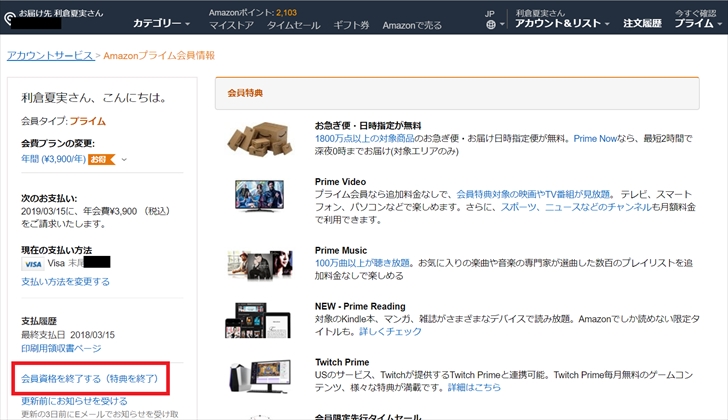Click the アカウントサービス breadcrumb link

tap(50, 56)
